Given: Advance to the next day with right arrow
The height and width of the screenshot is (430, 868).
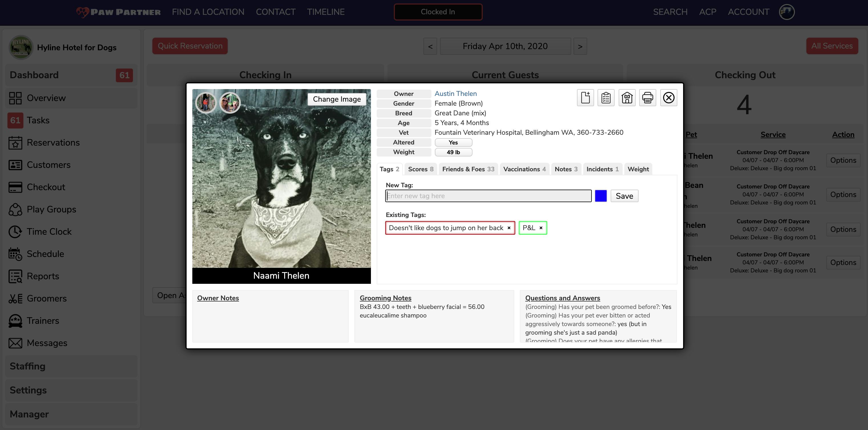Looking at the screenshot, I should tap(580, 46).
